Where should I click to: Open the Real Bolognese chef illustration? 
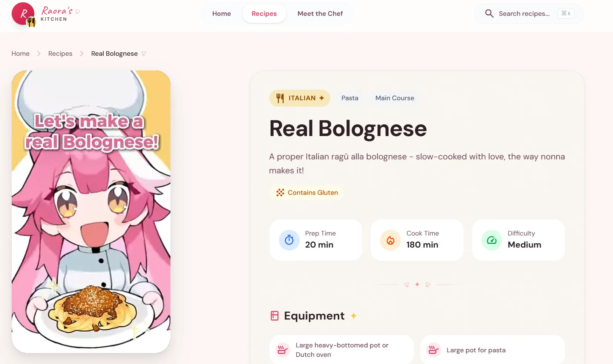[x=91, y=212]
